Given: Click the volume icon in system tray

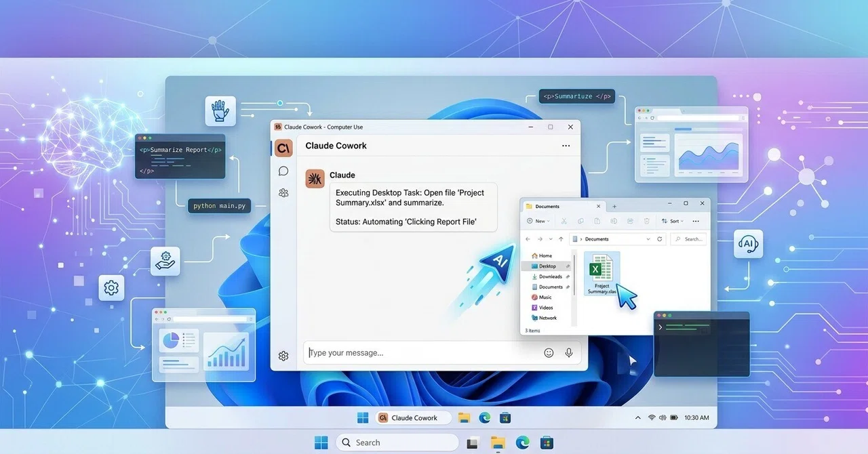Looking at the screenshot, I should (x=661, y=417).
